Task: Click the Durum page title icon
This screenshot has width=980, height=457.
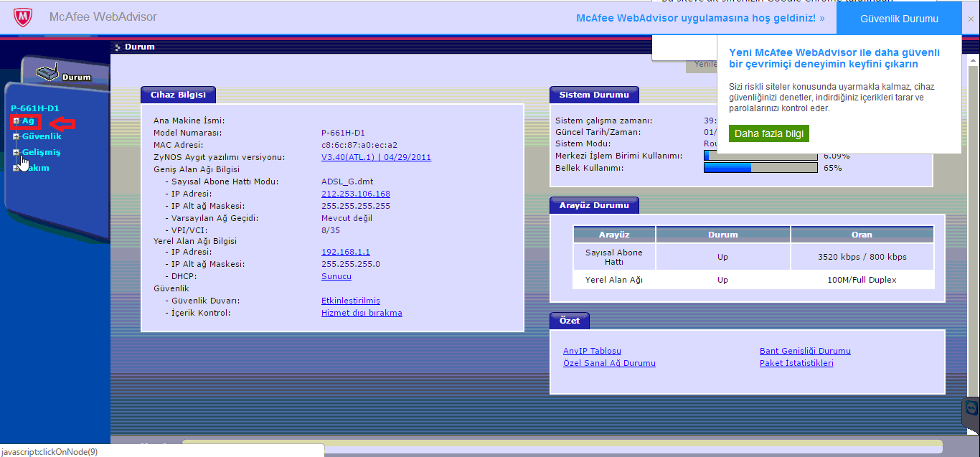Action: 118,47
